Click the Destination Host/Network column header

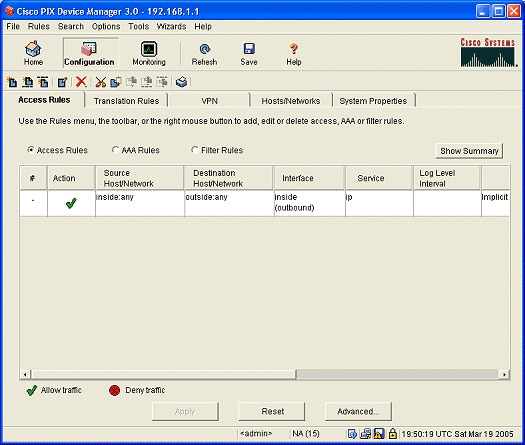228,178
